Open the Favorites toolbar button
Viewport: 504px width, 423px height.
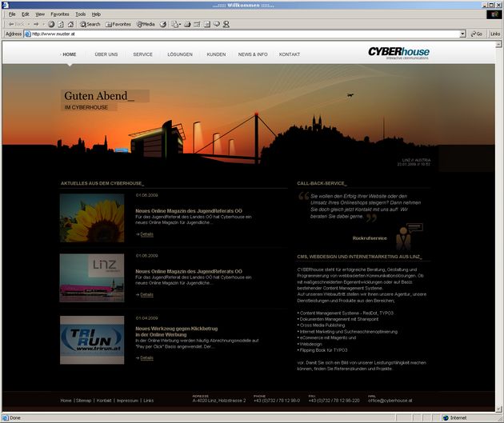[117, 24]
